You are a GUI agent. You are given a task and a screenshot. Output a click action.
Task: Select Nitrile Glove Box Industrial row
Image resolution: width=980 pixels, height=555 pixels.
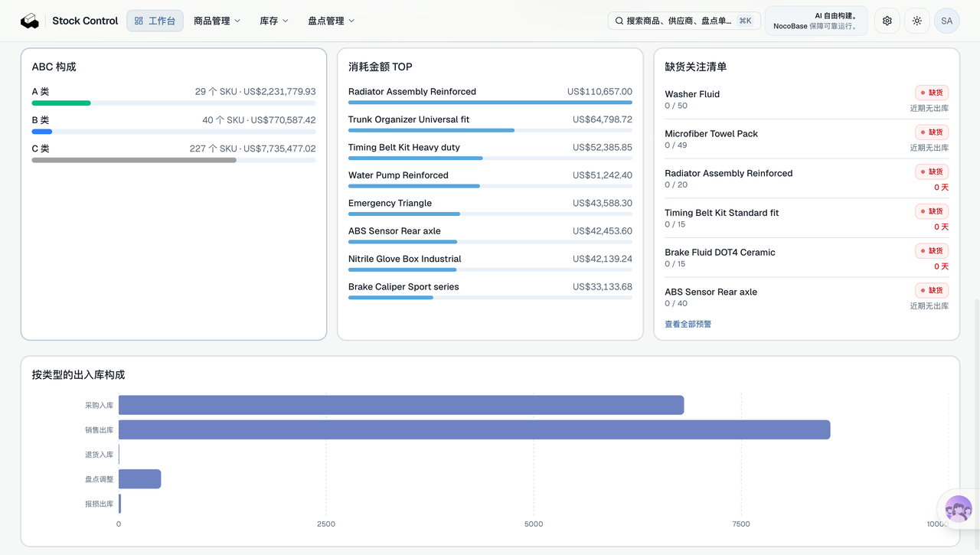(490, 262)
